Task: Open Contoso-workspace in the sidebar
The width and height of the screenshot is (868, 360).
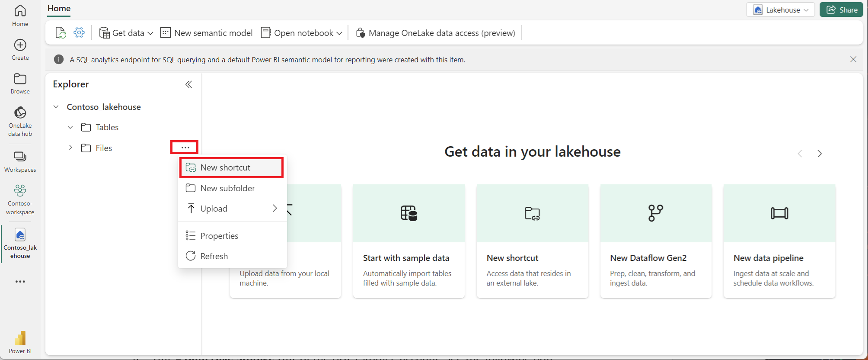Action: [20, 199]
